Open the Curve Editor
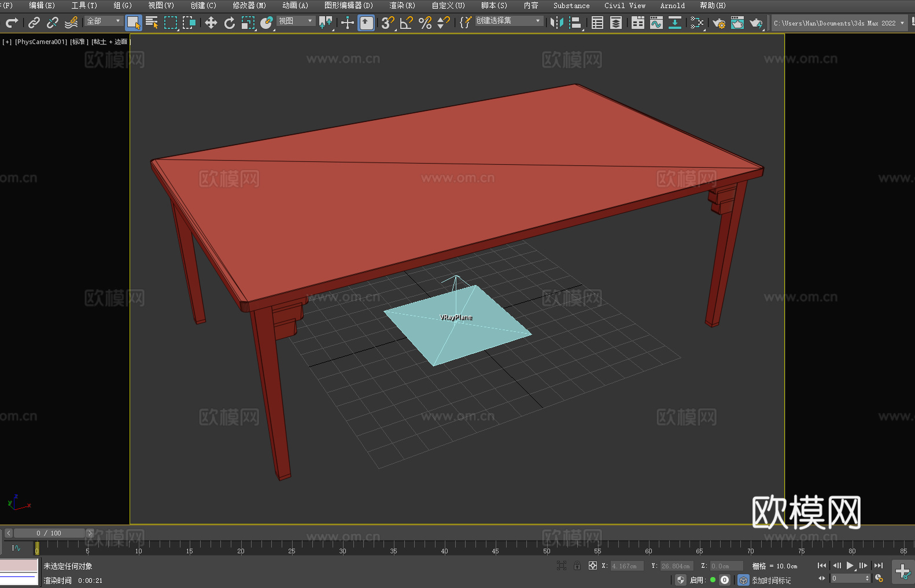Screen dimensions: 915x588 [x=656, y=23]
